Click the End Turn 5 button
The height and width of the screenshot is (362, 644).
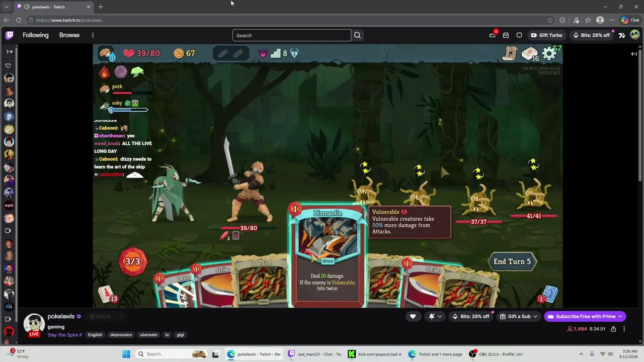512,261
